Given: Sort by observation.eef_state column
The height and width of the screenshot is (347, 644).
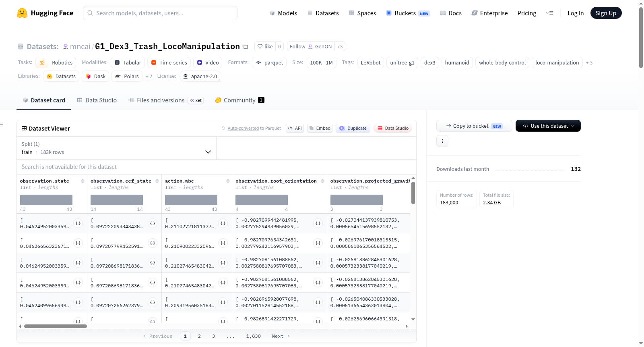Looking at the screenshot, I should point(157,181).
